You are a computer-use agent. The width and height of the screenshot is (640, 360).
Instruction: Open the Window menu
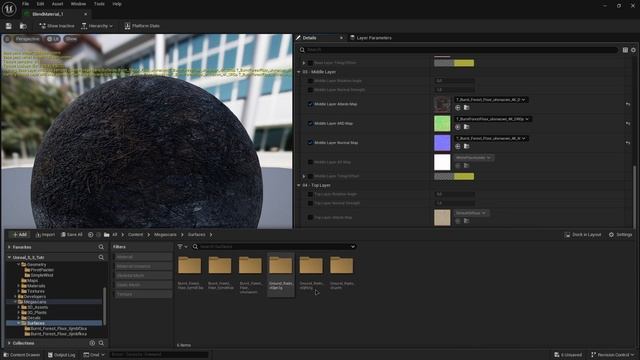(x=78, y=4)
